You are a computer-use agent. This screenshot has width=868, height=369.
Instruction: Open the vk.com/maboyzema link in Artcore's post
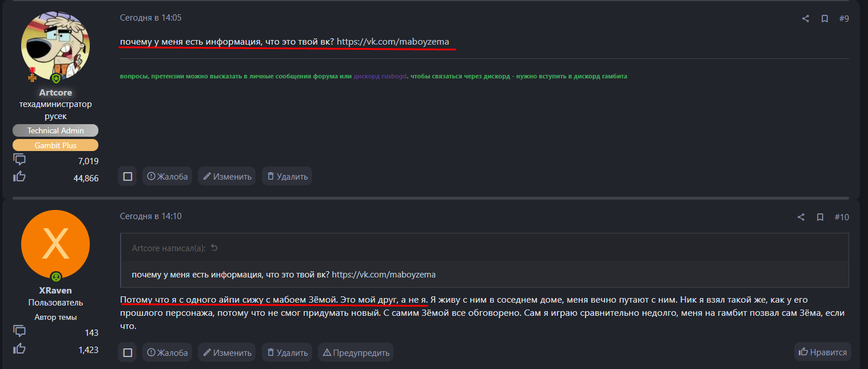(x=393, y=41)
